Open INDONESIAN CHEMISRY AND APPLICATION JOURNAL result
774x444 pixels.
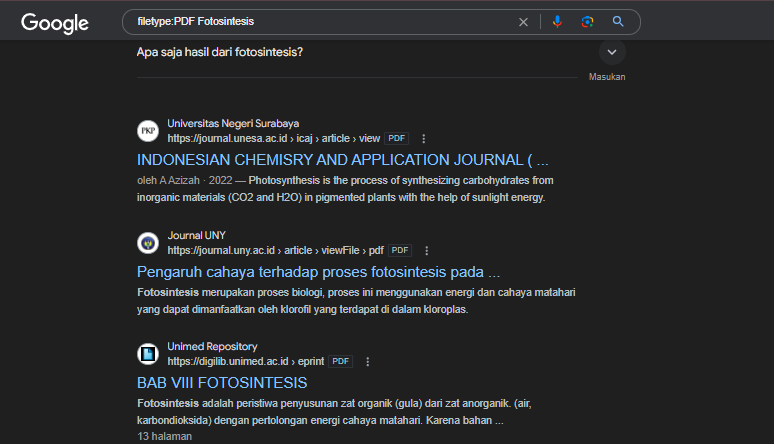[x=343, y=160]
